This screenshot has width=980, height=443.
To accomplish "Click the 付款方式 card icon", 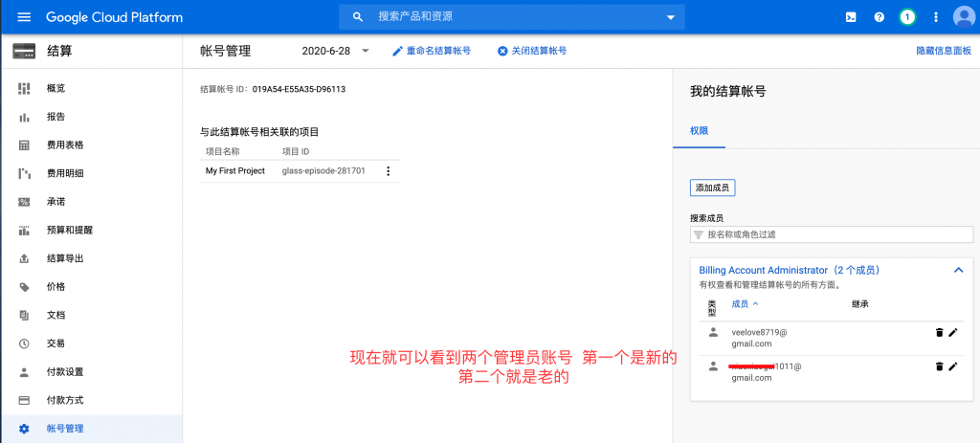I will tap(24, 400).
